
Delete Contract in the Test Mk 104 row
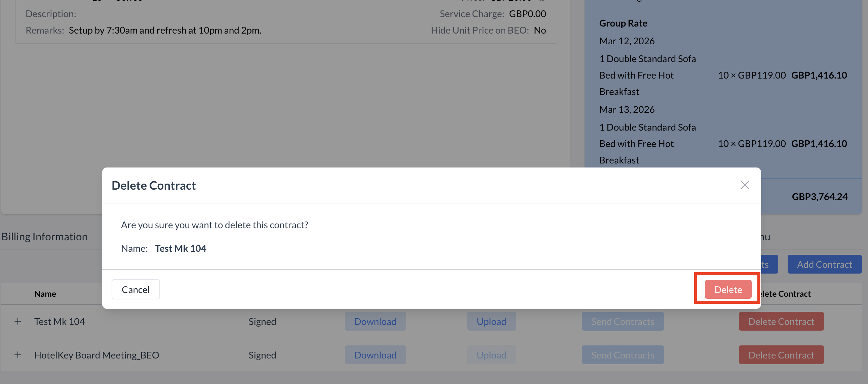pyautogui.click(x=781, y=322)
